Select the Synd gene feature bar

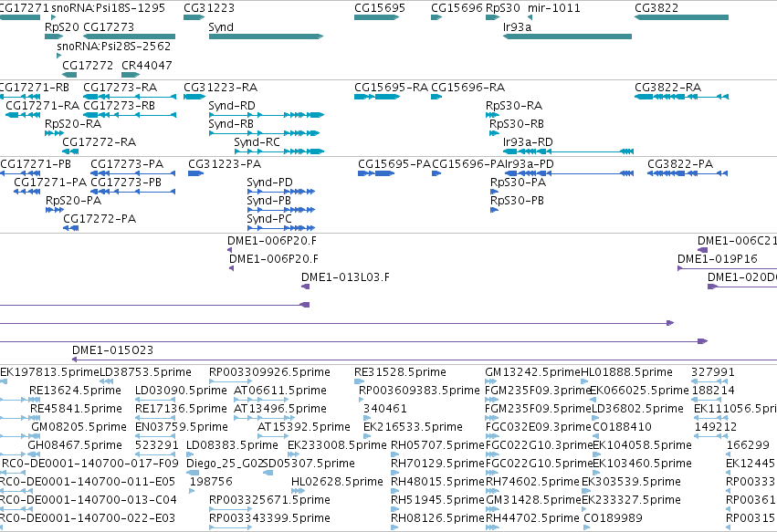point(266,37)
